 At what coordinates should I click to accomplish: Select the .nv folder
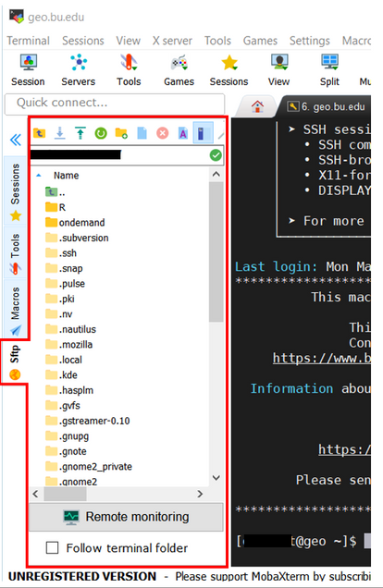pyautogui.click(x=59, y=314)
